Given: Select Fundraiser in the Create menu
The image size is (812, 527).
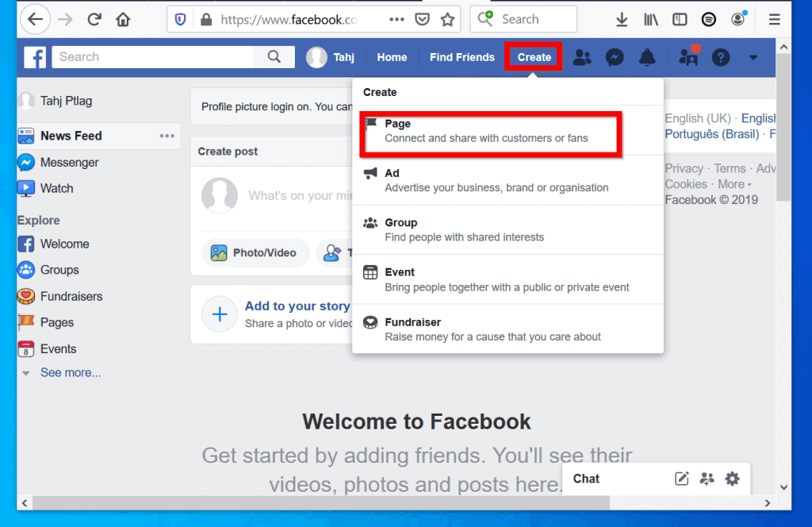Looking at the screenshot, I should pos(507,329).
